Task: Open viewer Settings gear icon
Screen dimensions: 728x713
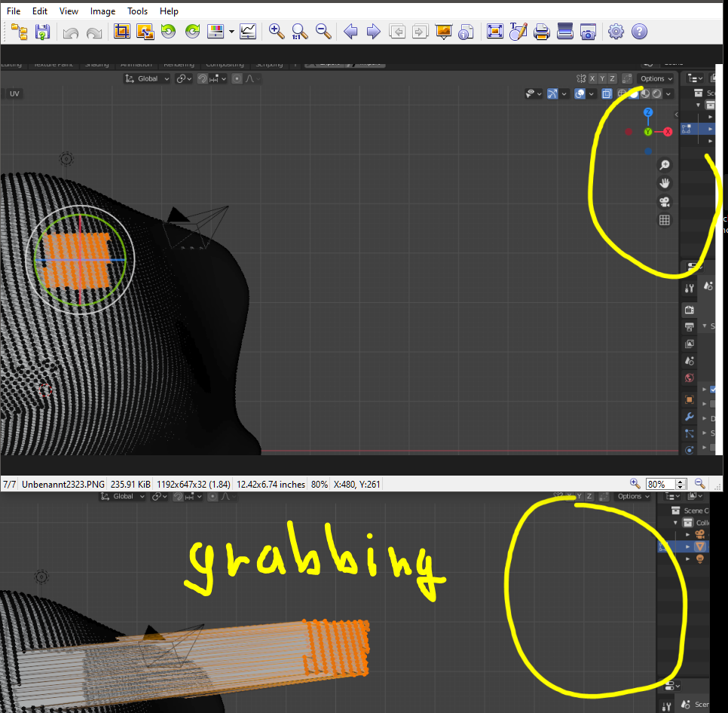Action: click(x=616, y=32)
